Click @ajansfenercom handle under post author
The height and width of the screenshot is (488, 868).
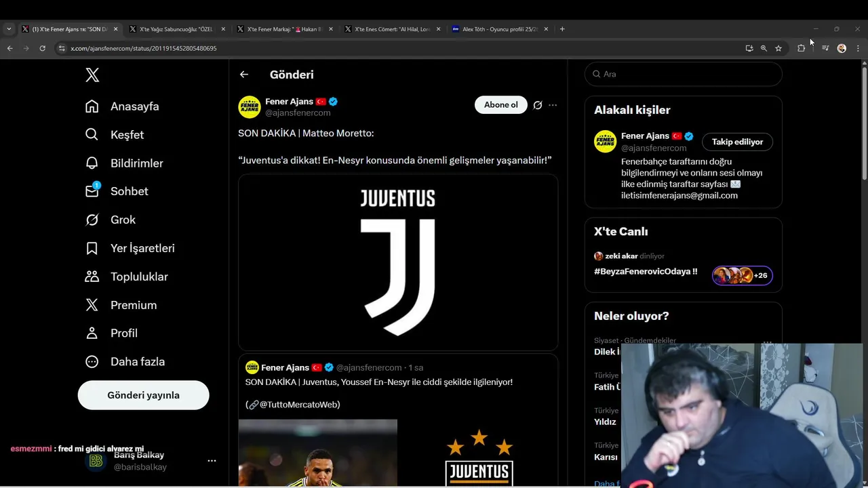[x=298, y=113]
